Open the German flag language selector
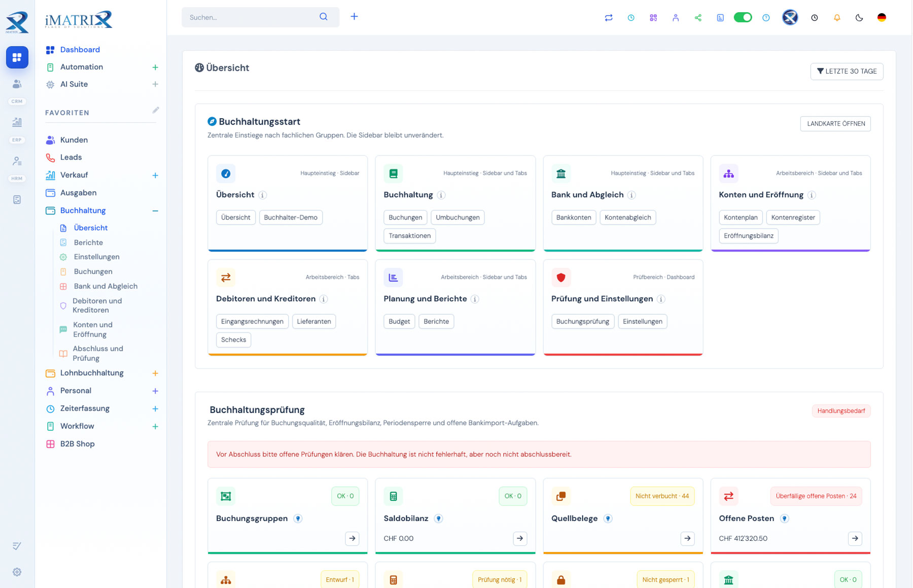 click(882, 18)
